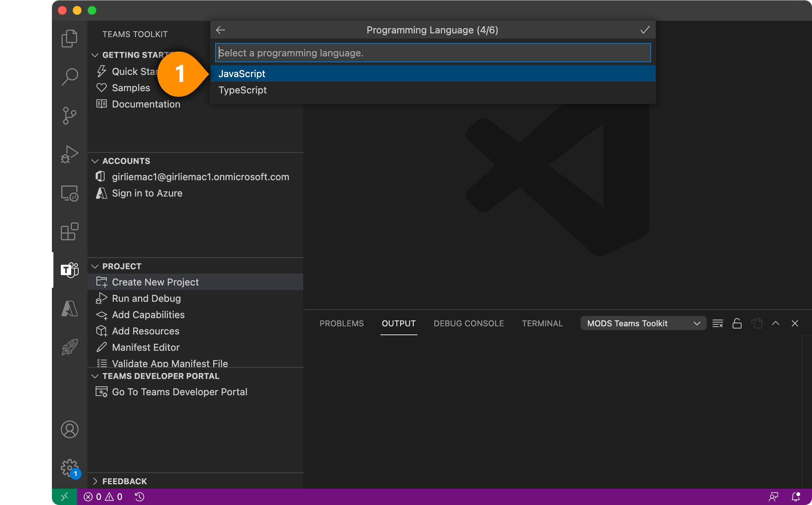The width and height of the screenshot is (812, 505).
Task: Click the Select a programming language input field
Action: [432, 53]
